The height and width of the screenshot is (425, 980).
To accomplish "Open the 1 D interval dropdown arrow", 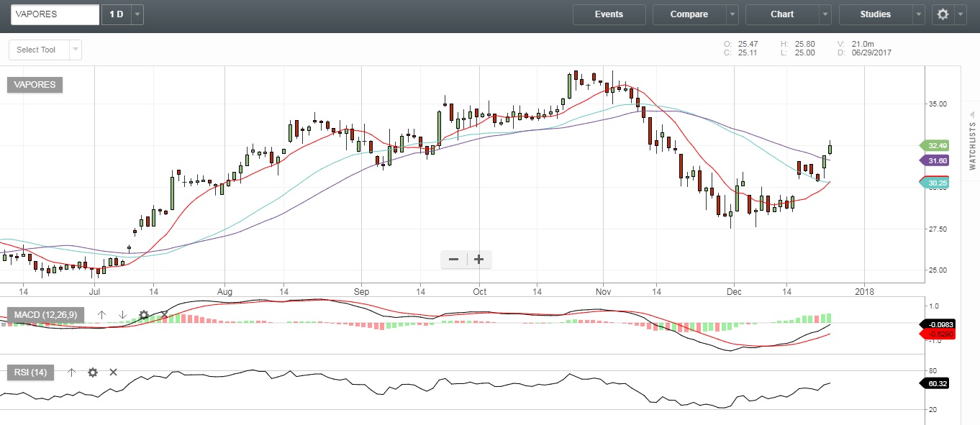I will 137,14.
